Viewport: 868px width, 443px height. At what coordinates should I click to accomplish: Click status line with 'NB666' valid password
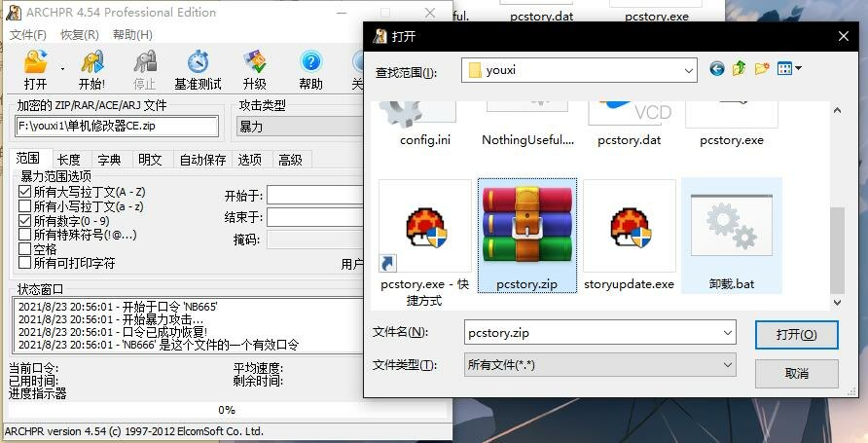(x=158, y=345)
